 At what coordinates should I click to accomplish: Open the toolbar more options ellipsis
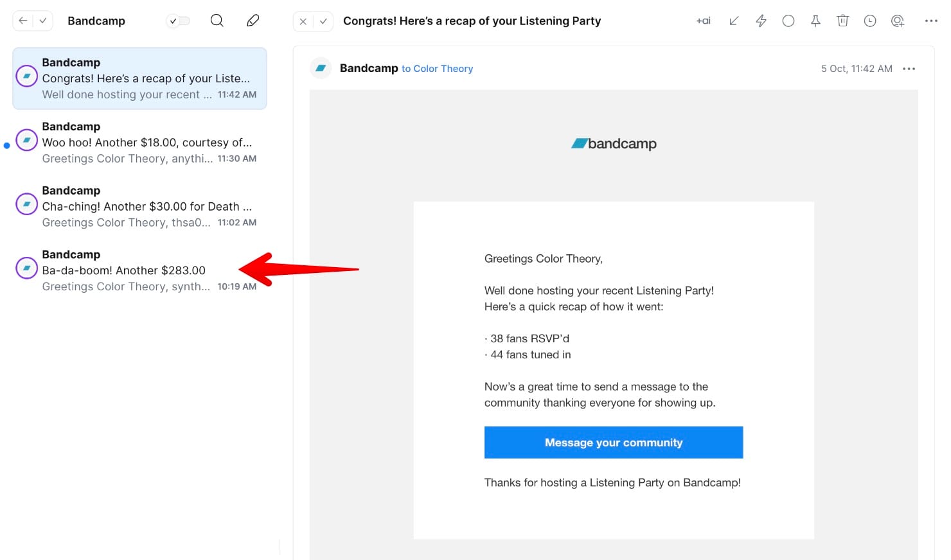[931, 21]
